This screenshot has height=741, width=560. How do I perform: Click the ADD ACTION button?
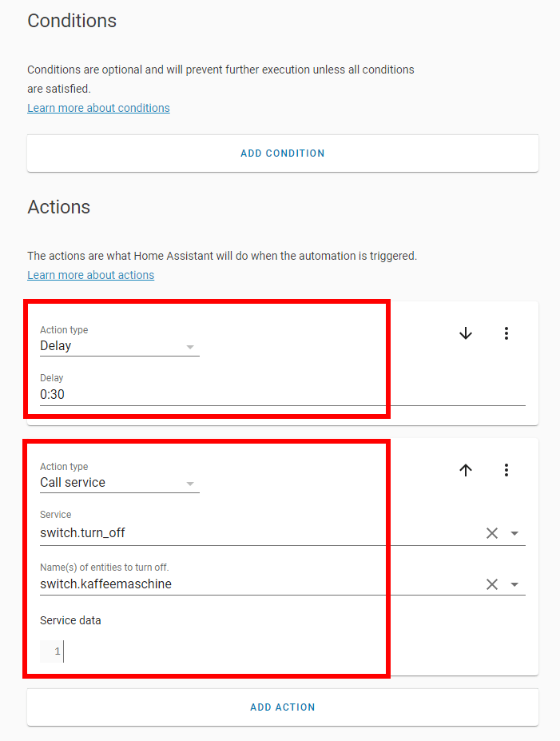point(282,707)
